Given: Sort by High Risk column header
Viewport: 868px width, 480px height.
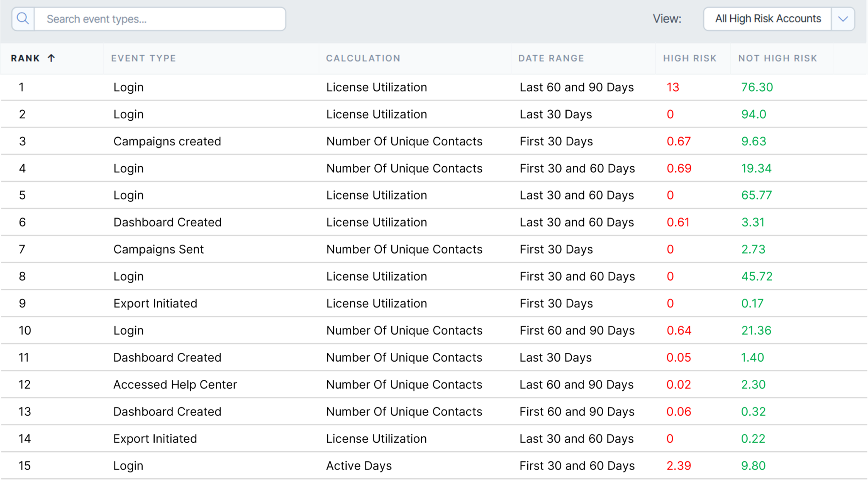Looking at the screenshot, I should (x=690, y=58).
